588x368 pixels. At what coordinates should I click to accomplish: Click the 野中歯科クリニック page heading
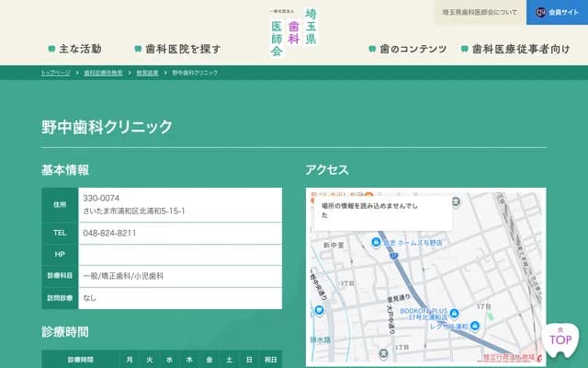107,127
